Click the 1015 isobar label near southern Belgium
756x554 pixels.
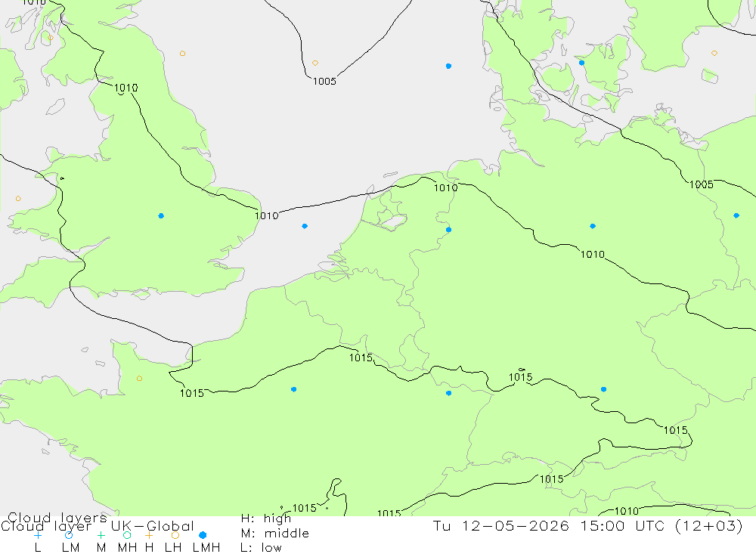pyautogui.click(x=361, y=357)
